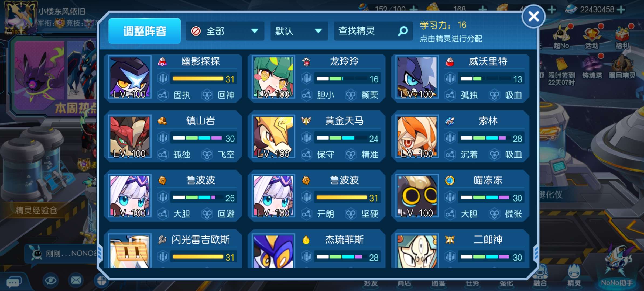Toggle the eye visibility icon

click(x=50, y=280)
